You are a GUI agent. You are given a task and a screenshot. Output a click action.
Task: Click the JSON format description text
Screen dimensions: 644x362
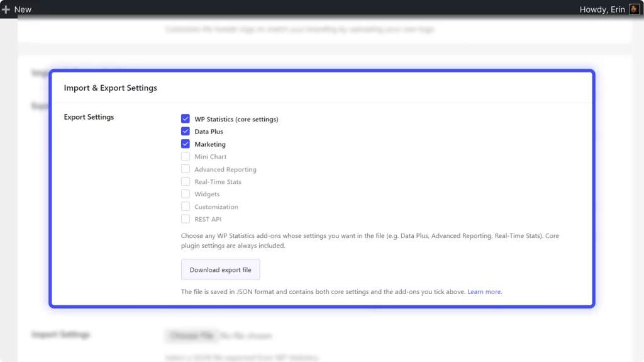(324, 291)
